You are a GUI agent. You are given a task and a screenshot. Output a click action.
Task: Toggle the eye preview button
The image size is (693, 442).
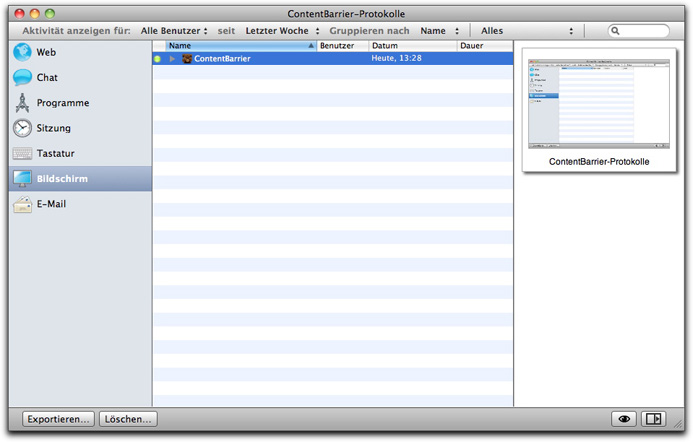(x=624, y=419)
